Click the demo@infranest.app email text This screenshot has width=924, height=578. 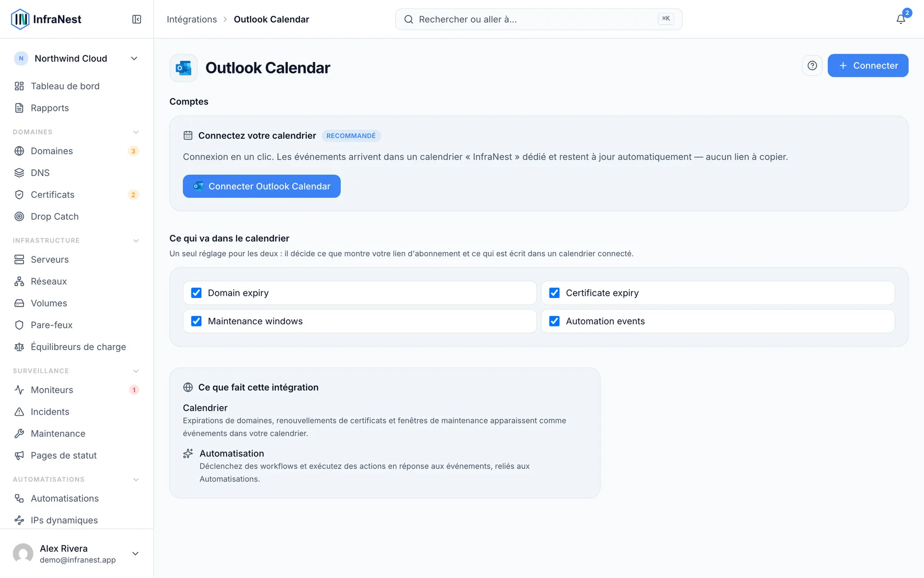(x=78, y=560)
